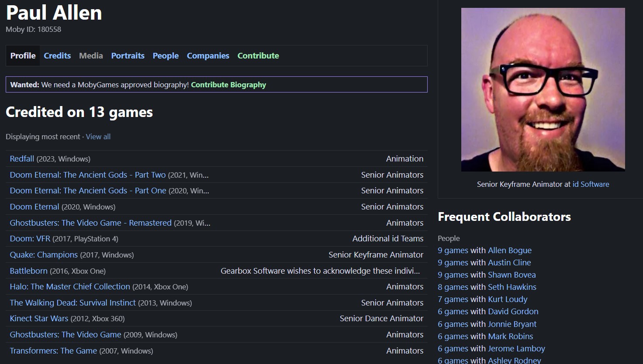Open Ghostbusters: The Video Game - Remastered
Viewport: 643px width, 364px height.
tap(90, 223)
